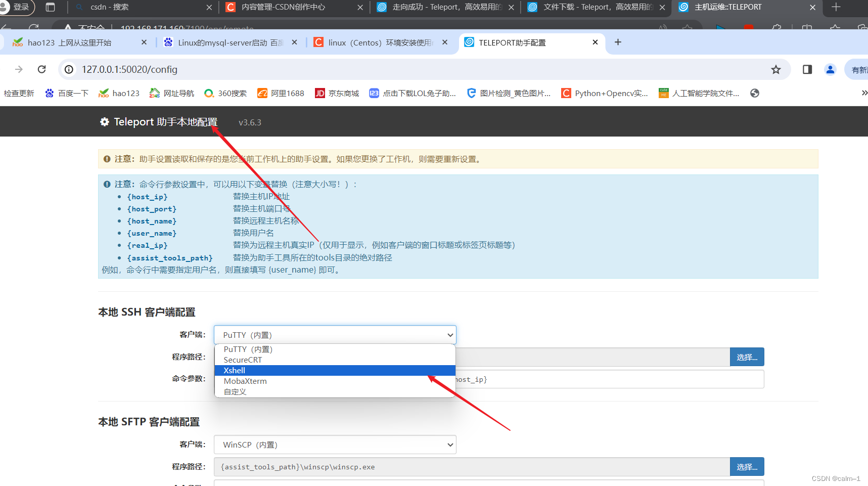Switch to 内容管理-CSDN创作中心 tab in back window

[294, 7]
